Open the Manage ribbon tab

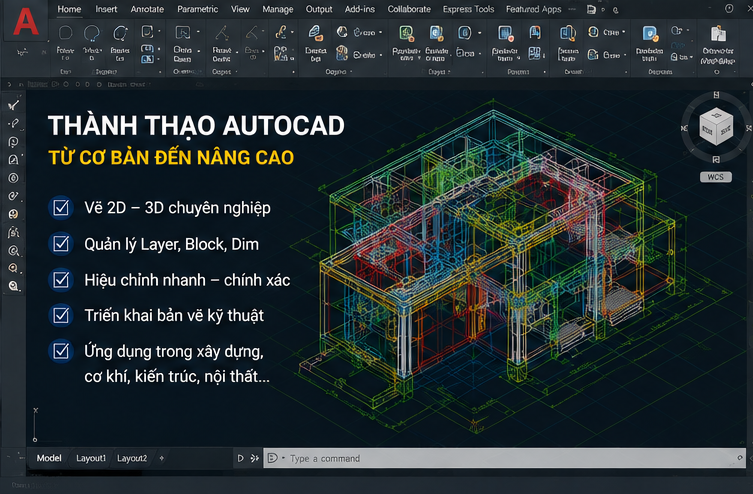tap(278, 9)
